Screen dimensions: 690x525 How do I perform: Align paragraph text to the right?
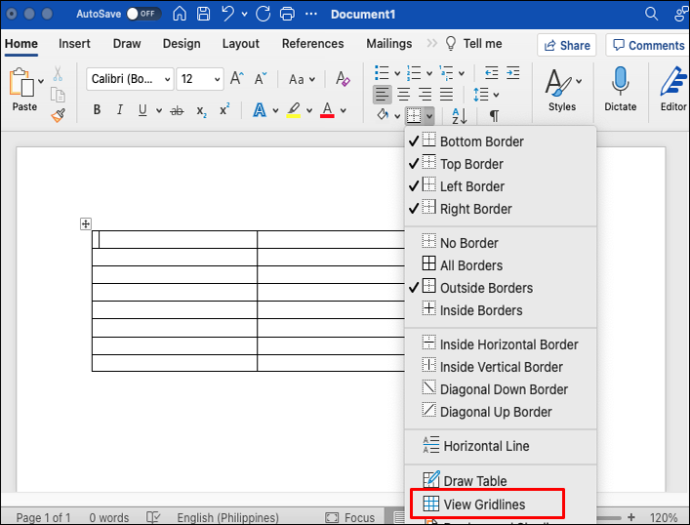coord(425,94)
